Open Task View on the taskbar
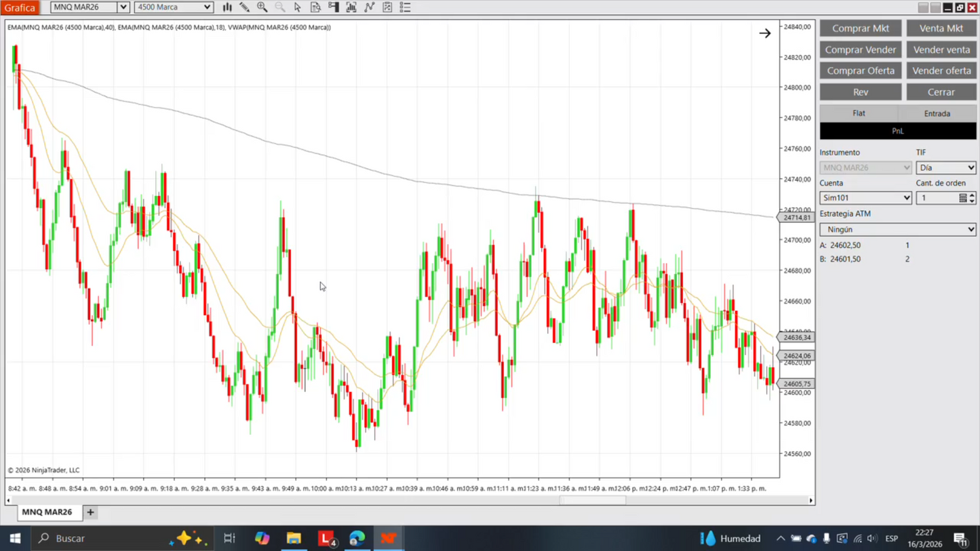This screenshot has width=980, height=551. tap(229, 538)
